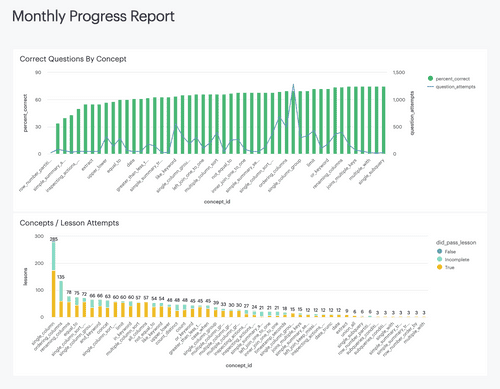Screen dimensions: 500x389
Task: Click the Concepts / Lesson Attempts title
Action: [69, 223]
